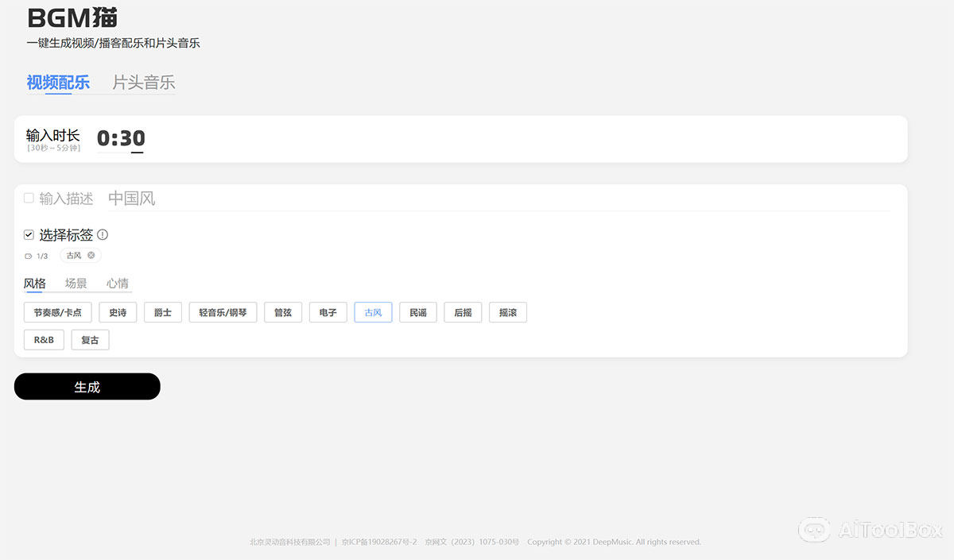Open the 场景 tag category
This screenshot has height=560, width=954.
pyautogui.click(x=76, y=284)
